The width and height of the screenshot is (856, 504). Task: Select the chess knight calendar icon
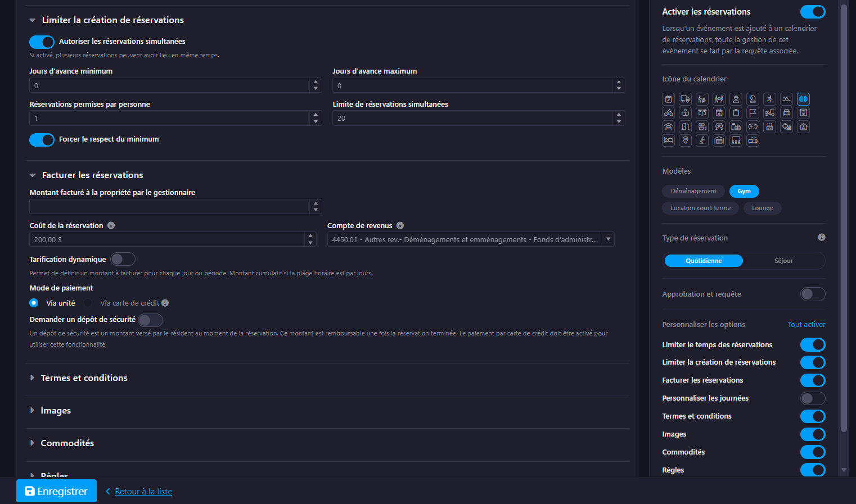(753, 99)
